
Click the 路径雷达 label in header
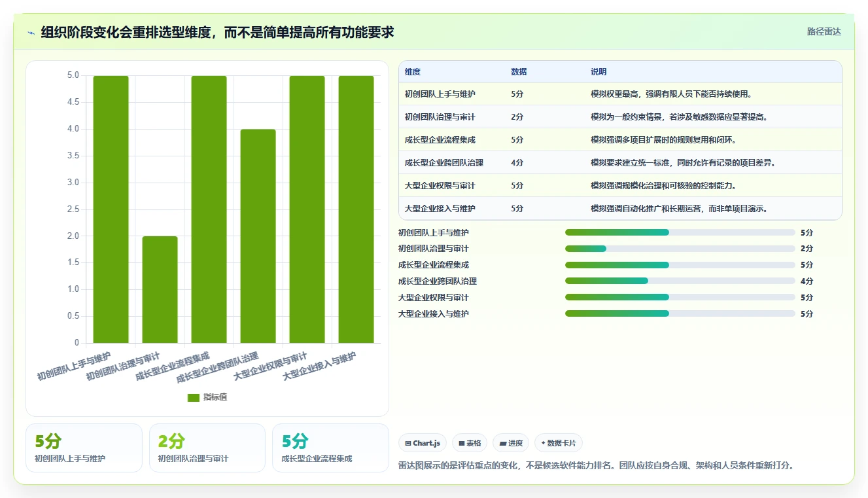pyautogui.click(x=824, y=31)
